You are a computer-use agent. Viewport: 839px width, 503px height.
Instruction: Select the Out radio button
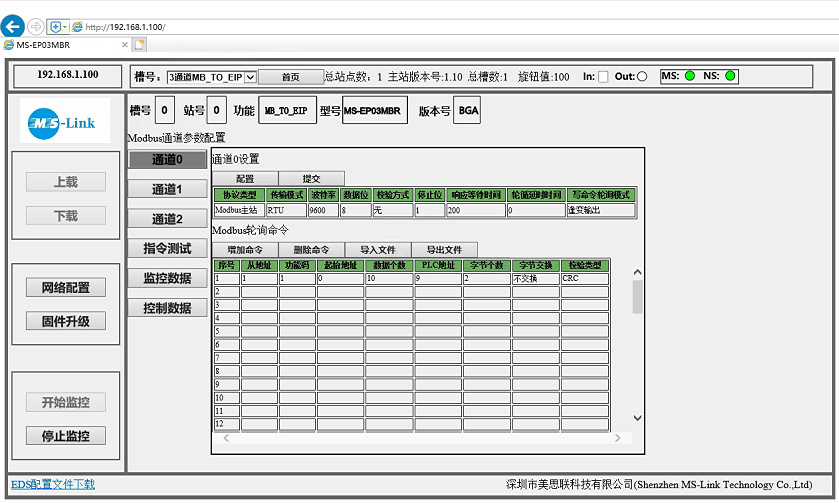click(642, 77)
